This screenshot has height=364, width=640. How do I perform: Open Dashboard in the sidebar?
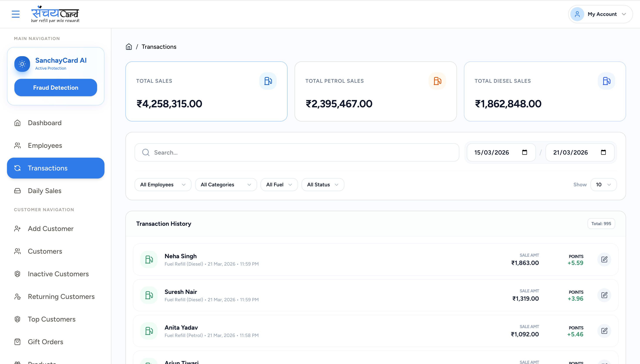pyautogui.click(x=56, y=123)
